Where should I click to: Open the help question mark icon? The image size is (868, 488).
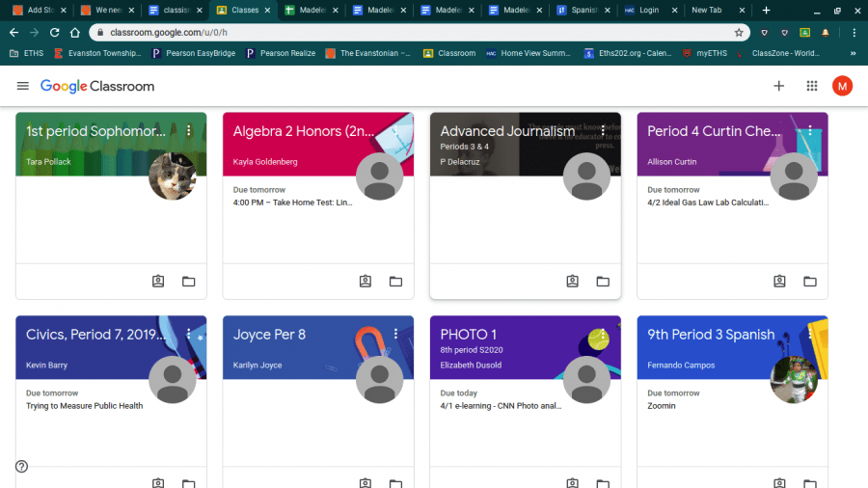coord(21,467)
